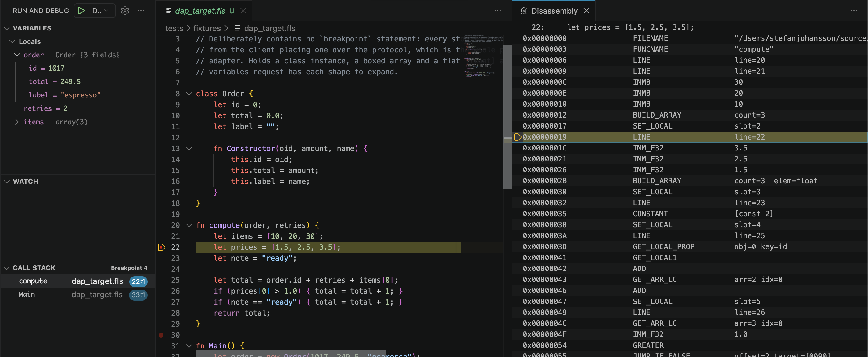Image resolution: width=868 pixels, height=357 pixels.
Task: Click the dap_target.fls breadcrumb
Action: pos(270,28)
